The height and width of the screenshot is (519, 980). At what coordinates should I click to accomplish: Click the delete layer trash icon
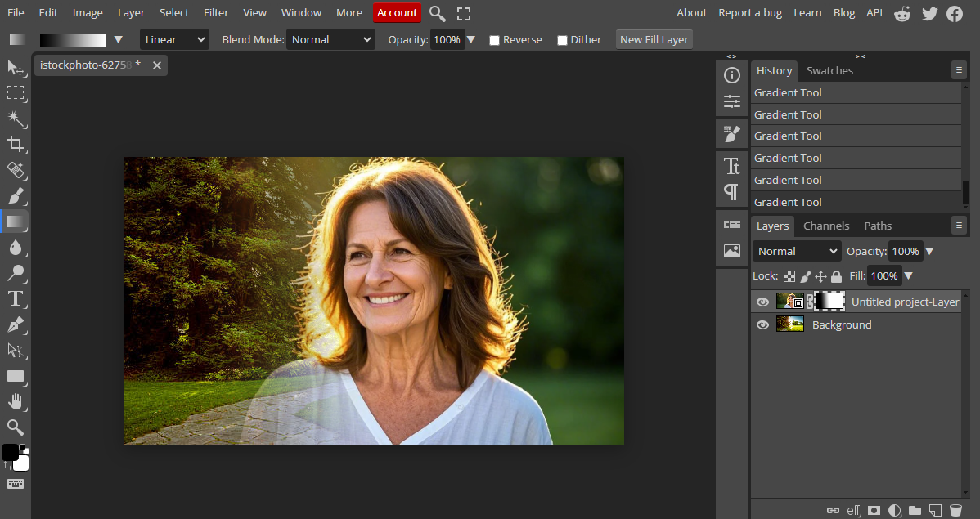click(x=955, y=510)
